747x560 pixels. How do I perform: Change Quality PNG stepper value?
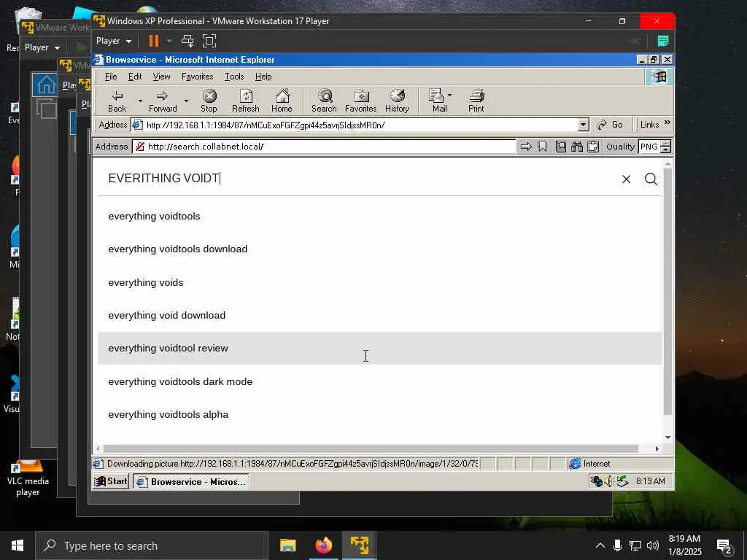tap(667, 147)
